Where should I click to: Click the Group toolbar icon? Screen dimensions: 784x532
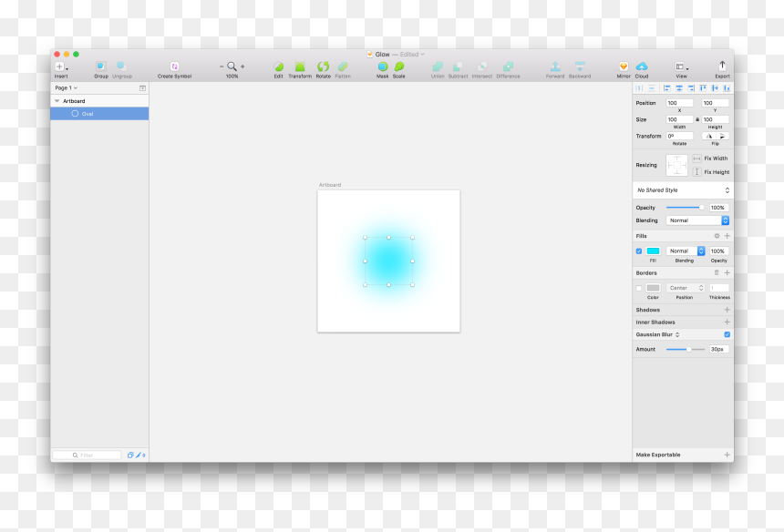click(101, 66)
